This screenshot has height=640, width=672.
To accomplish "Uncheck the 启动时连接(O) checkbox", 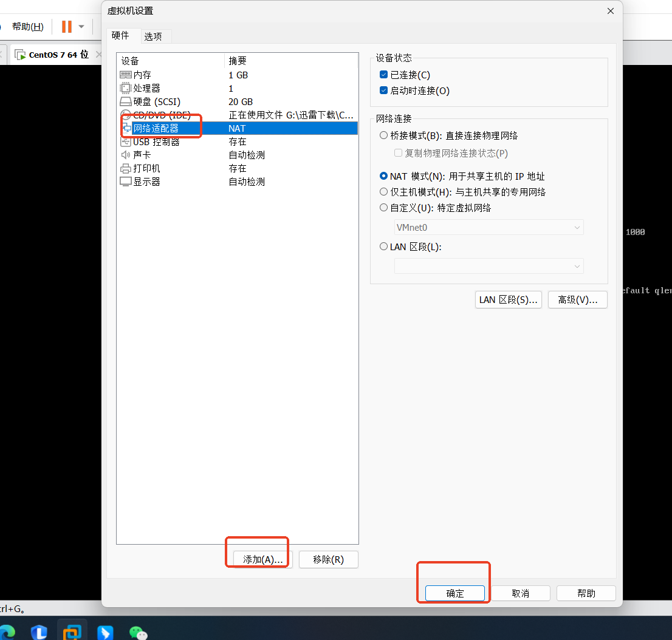I will coord(383,90).
